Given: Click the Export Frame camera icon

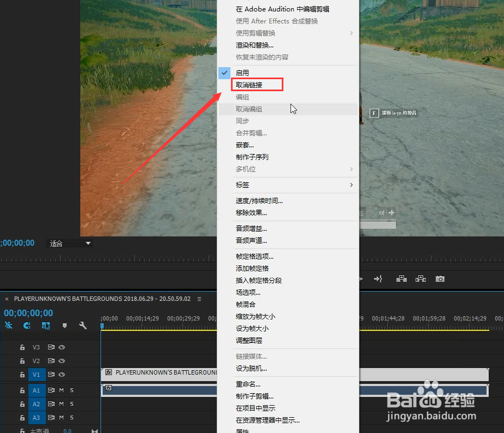Looking at the screenshot, I should [x=440, y=278].
